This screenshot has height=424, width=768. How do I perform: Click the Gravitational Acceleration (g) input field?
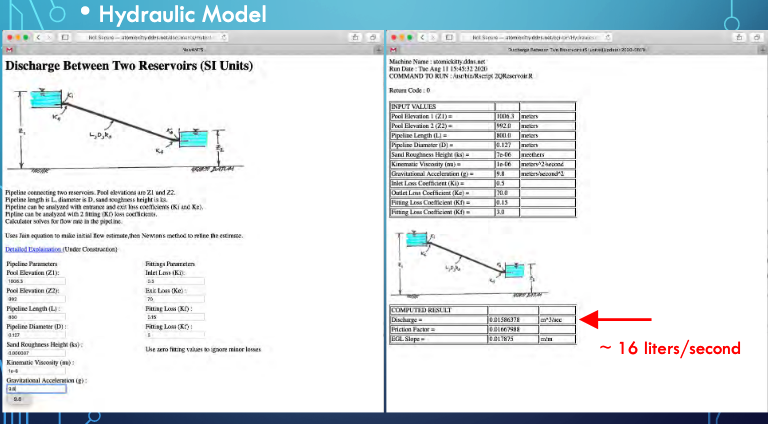(36, 388)
